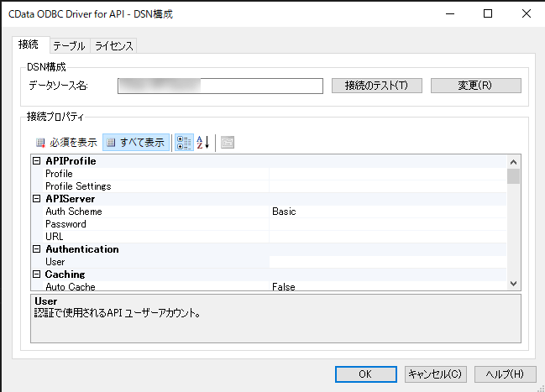The height and width of the screenshot is (392, 545).
Task: Collapse the APIServer category
Action: [x=36, y=199]
